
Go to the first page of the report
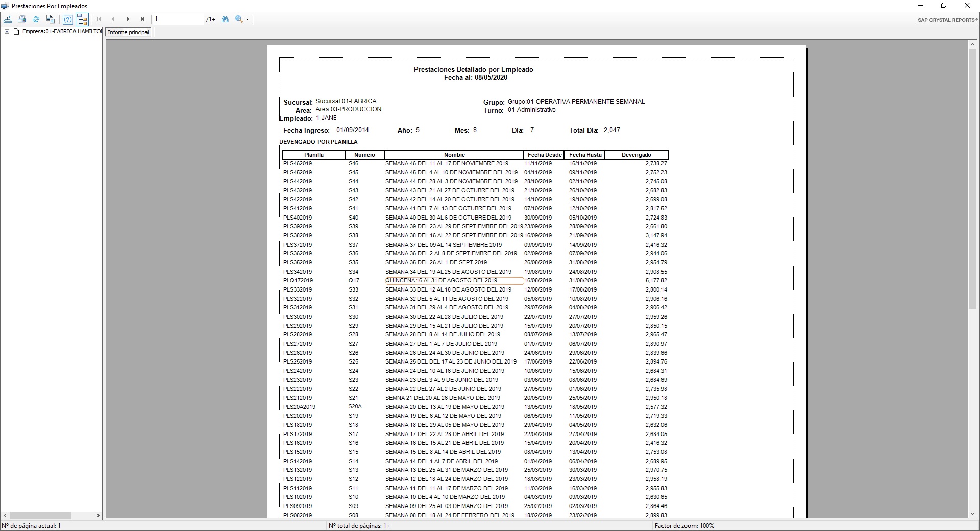99,19
